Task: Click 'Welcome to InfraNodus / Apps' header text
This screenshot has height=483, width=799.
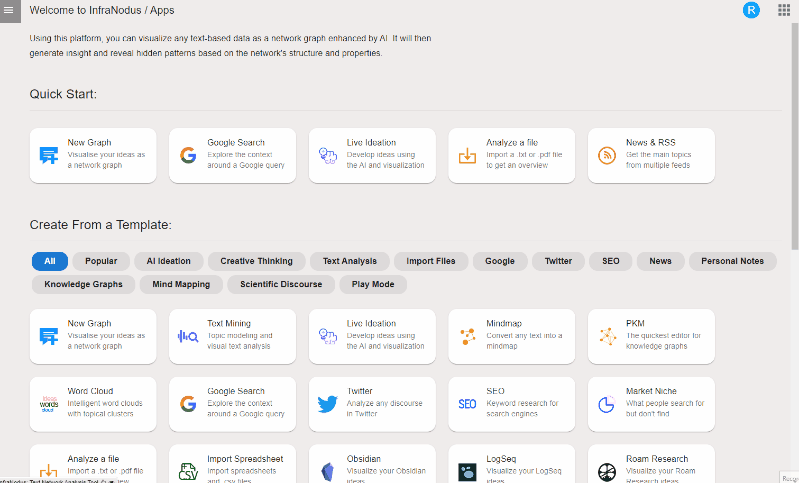Action: [x=102, y=10]
